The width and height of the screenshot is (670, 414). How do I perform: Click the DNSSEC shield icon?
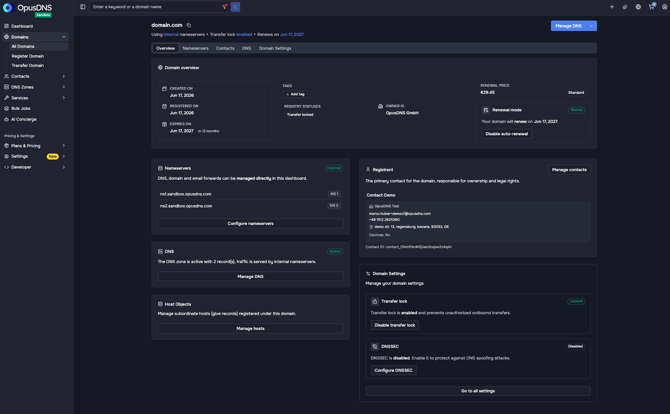click(375, 346)
